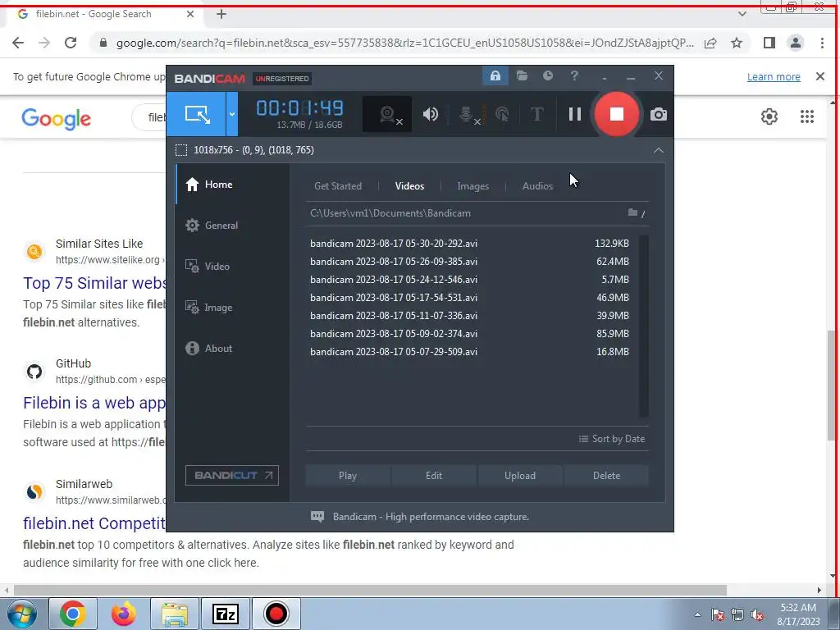This screenshot has width=840, height=630.
Task: Open Google apps grid icon
Action: 807,116
